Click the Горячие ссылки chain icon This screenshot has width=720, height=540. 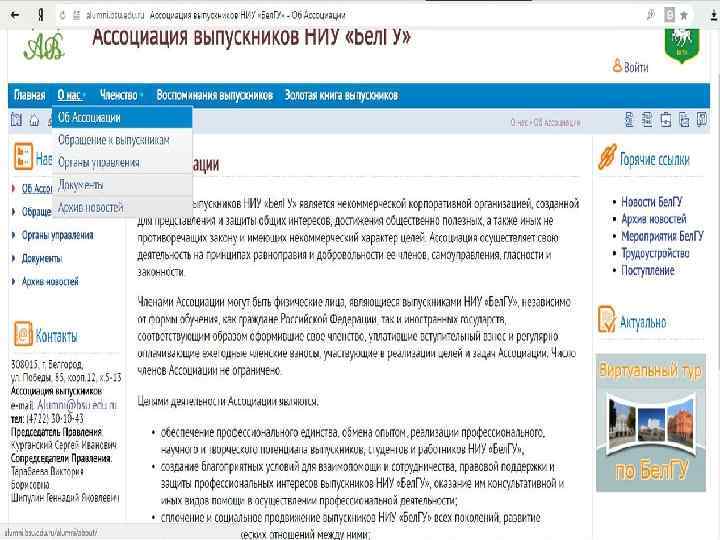[x=607, y=157]
